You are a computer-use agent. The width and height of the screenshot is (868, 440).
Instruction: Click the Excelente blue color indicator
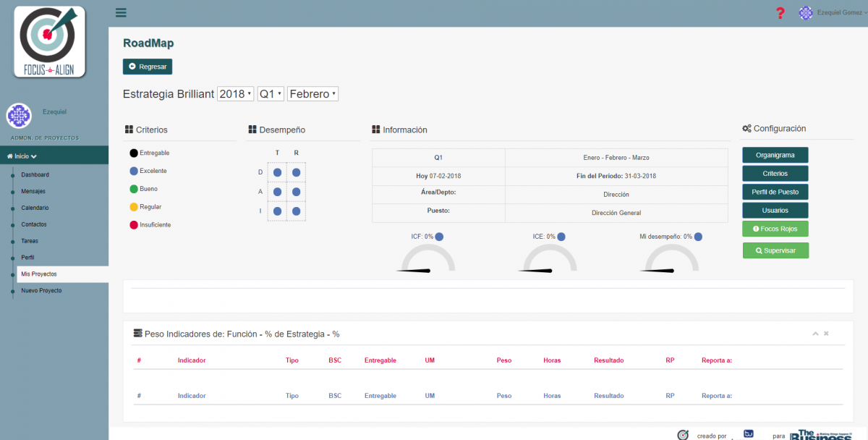(x=134, y=171)
